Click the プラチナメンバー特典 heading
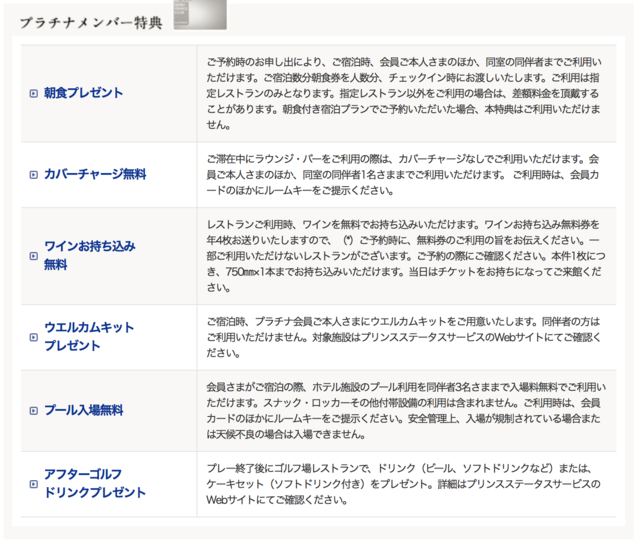Viewport: 640px width, 548px height. (x=91, y=22)
